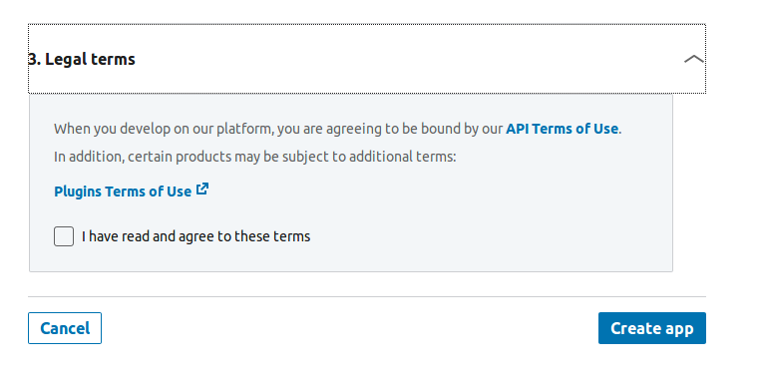Click the 'I have read and agree' label
765x383 pixels.
(196, 236)
